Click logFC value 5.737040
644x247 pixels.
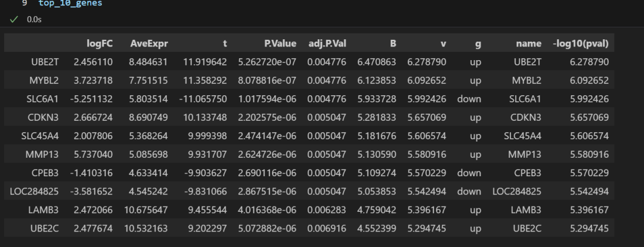93,154
